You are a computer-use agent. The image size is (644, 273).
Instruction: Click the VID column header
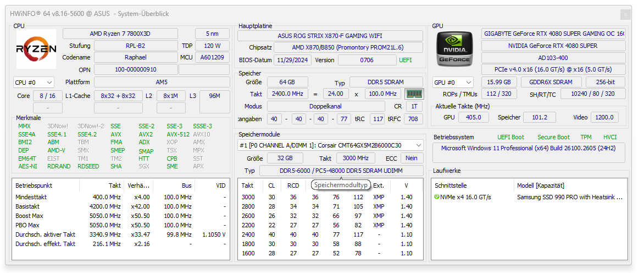(x=212, y=185)
